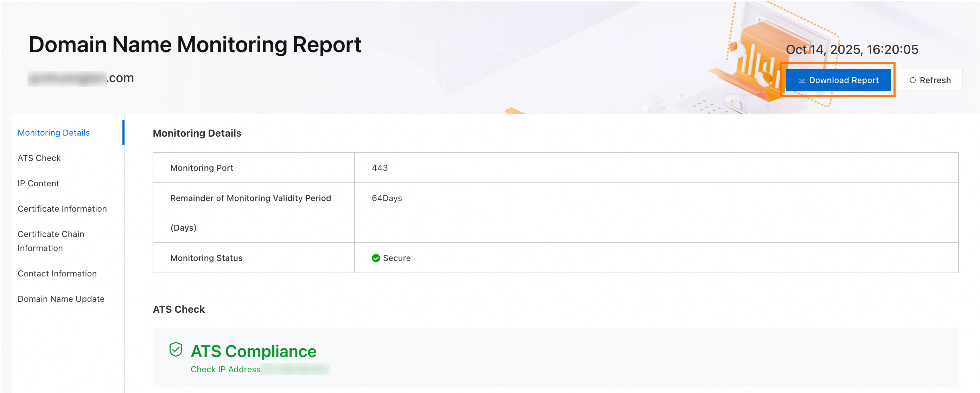980x393 pixels.
Task: Click the circular refresh icon
Action: click(912, 80)
